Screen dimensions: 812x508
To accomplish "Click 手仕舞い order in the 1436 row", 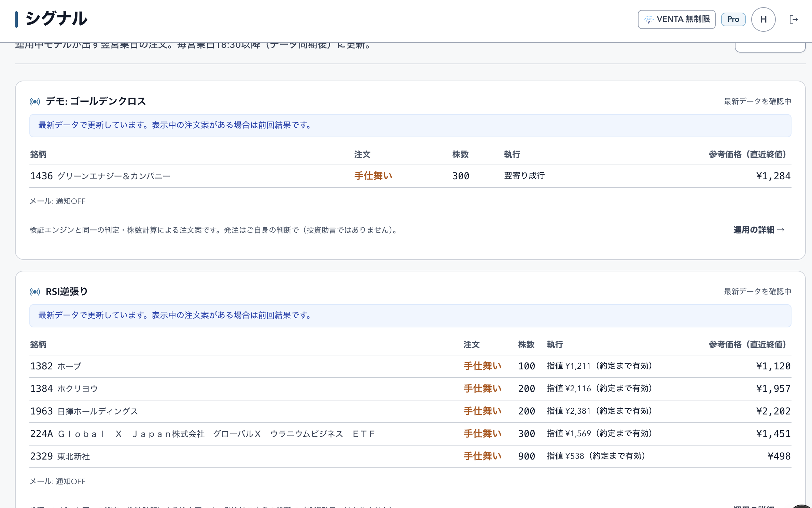I will pyautogui.click(x=373, y=176).
